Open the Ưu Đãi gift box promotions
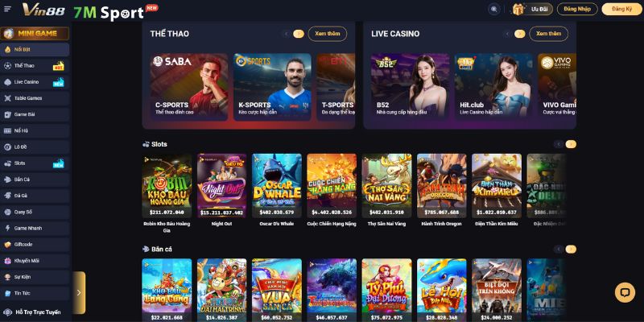Screen dimensions: 644x322 (532, 9)
